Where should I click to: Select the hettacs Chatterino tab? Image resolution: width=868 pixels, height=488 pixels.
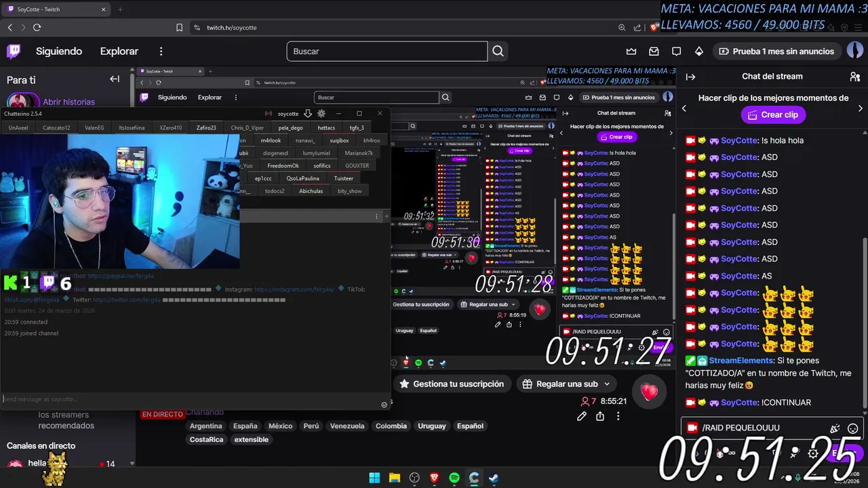tap(326, 127)
